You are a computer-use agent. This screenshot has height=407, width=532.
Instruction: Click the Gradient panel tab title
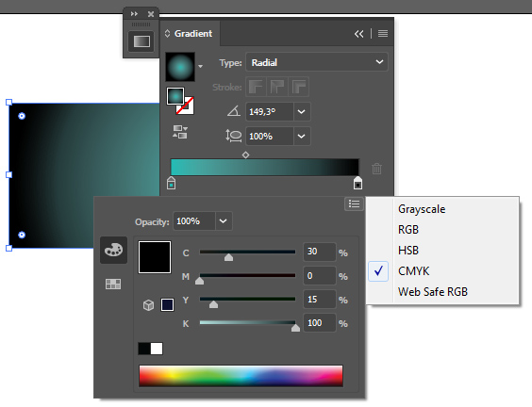click(x=193, y=34)
